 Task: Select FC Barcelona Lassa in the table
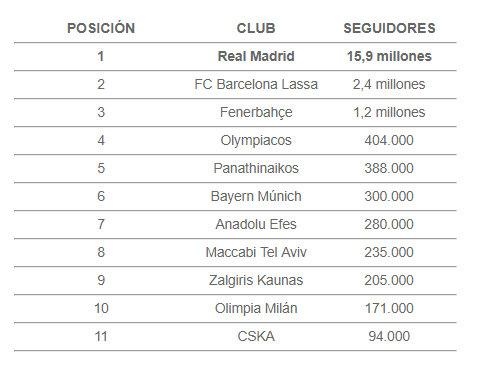(x=256, y=84)
